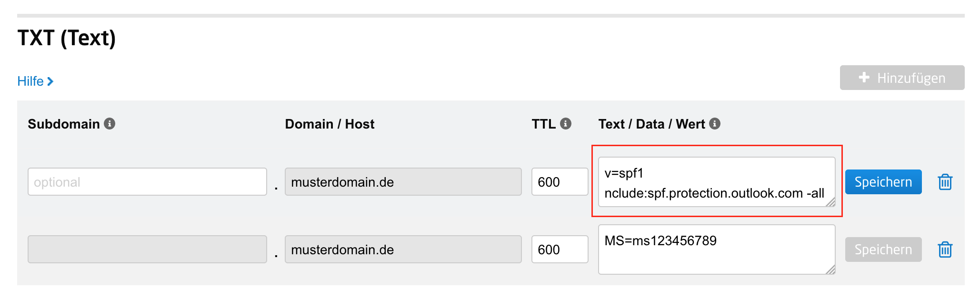
Task: Click the first row TTL field
Action: click(560, 182)
